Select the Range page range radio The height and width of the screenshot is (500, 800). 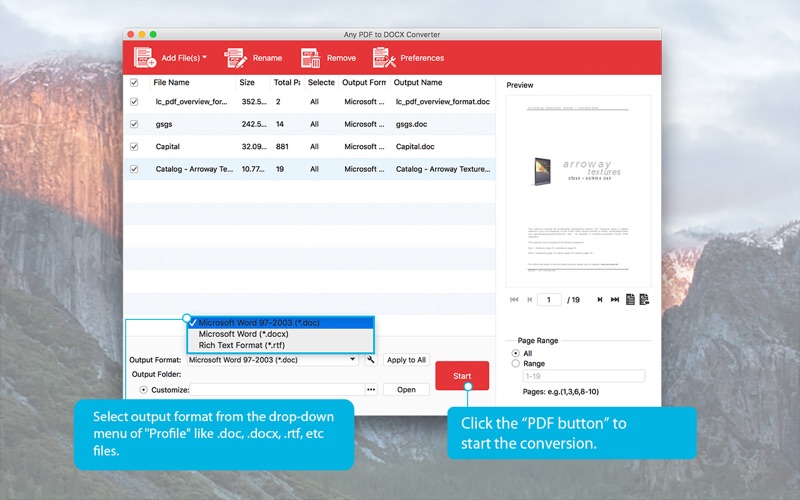click(515, 363)
